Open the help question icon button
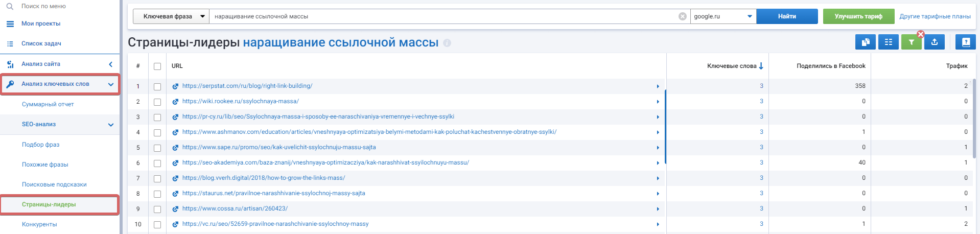Viewport: 980px width, 234px height. (x=966, y=42)
